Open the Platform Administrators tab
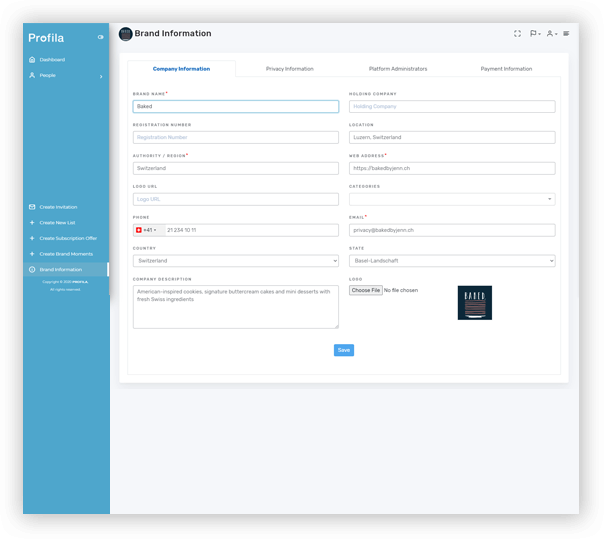This screenshot has height=539, width=604. click(398, 69)
